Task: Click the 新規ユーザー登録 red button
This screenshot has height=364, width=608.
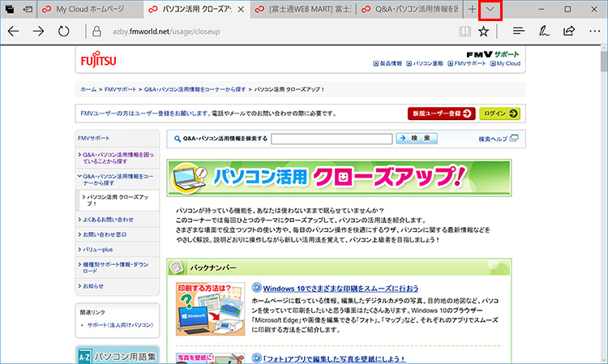Action: (441, 113)
